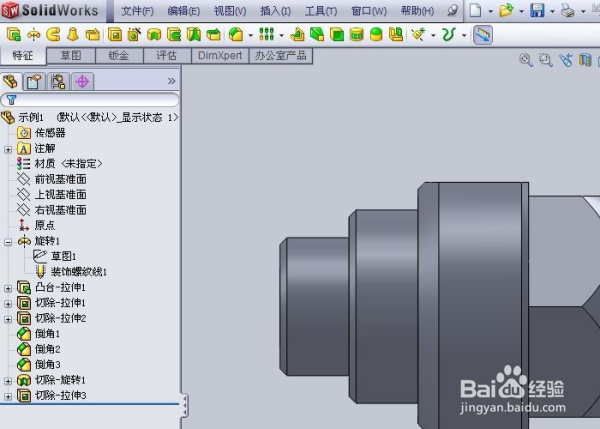Select the Draft tool
Viewport: 600px width, 429px height.
[317, 35]
